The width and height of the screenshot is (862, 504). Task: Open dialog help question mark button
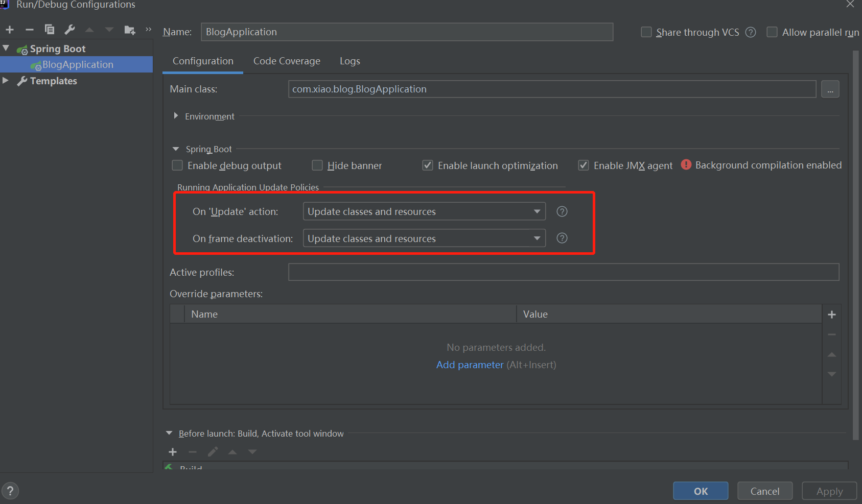[x=10, y=491]
